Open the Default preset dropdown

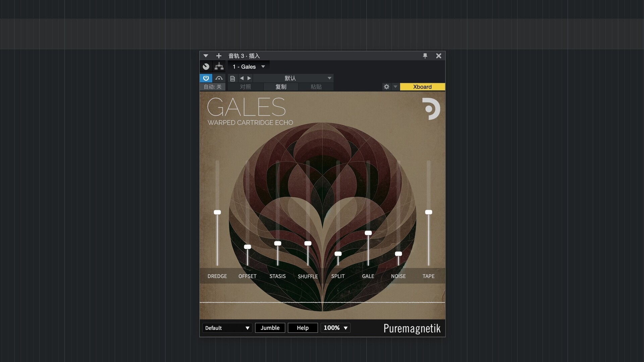[x=227, y=328]
